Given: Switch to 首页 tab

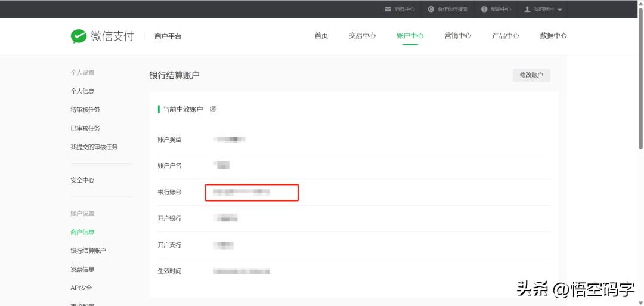Looking at the screenshot, I should [321, 36].
